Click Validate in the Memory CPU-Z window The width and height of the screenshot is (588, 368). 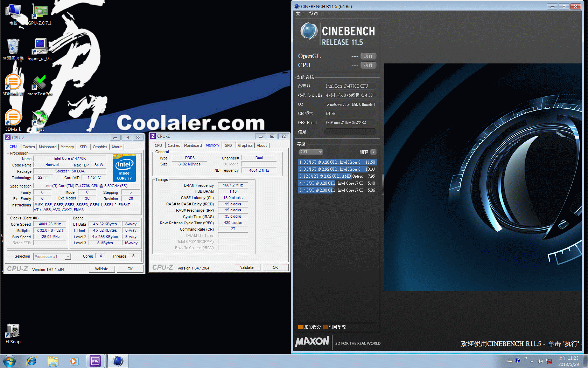click(247, 267)
